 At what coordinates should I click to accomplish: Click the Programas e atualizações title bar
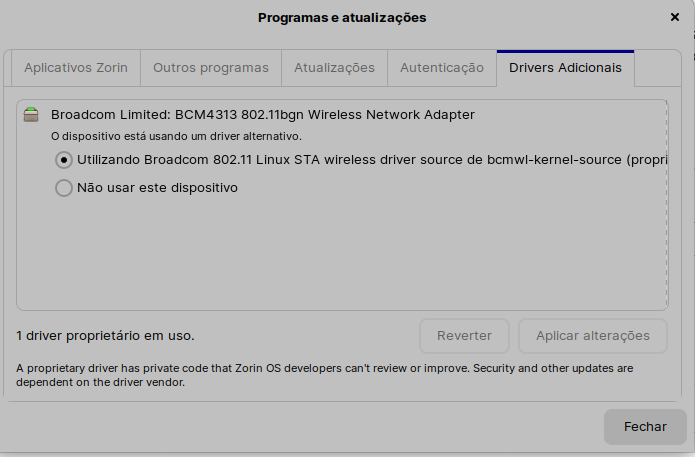(342, 17)
